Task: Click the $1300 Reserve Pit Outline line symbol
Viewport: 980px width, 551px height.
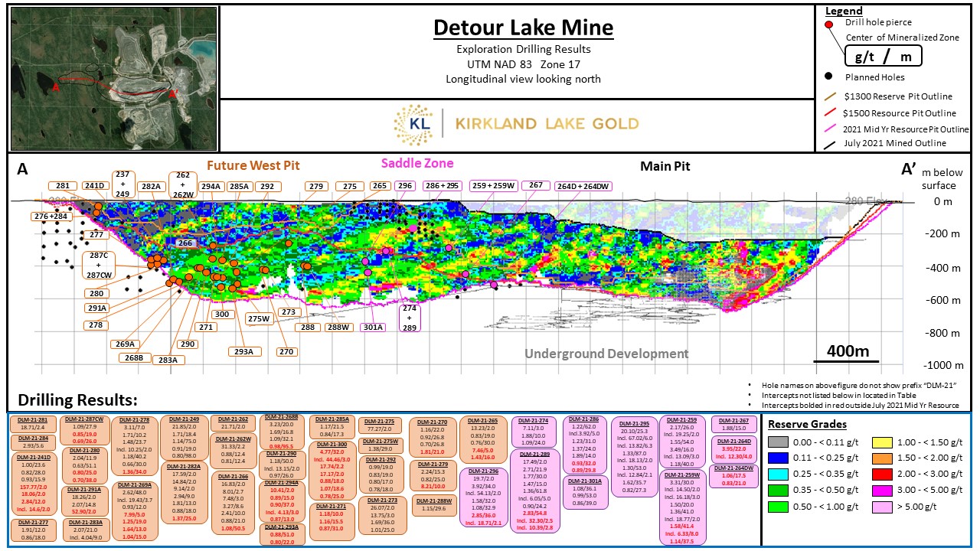Action: click(x=829, y=96)
